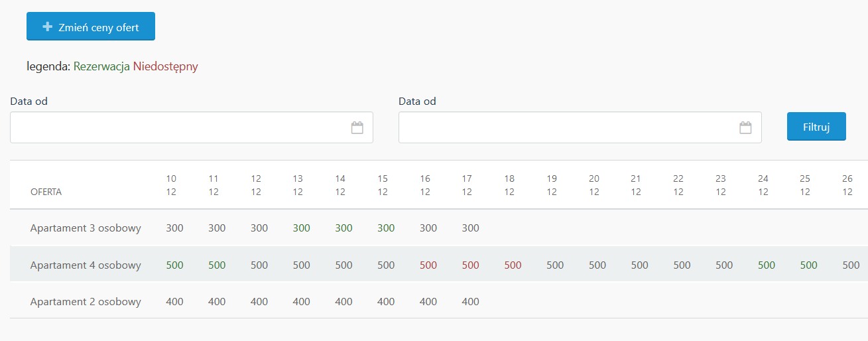Click the 26 12 date column header

[847, 185]
